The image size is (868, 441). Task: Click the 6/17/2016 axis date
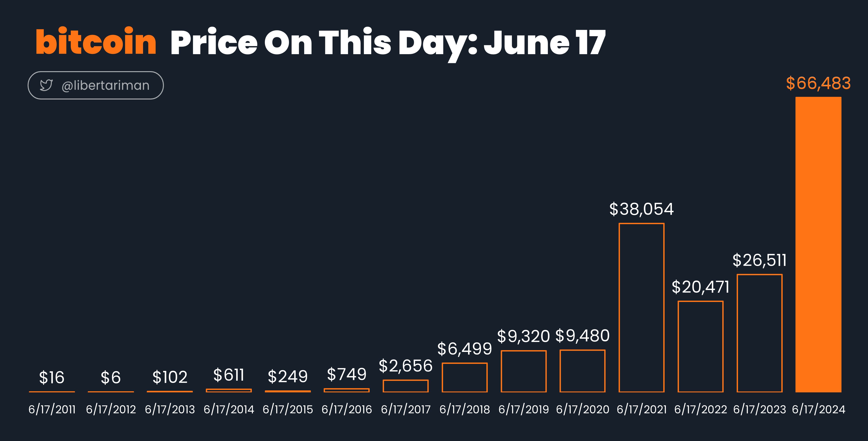click(x=346, y=409)
